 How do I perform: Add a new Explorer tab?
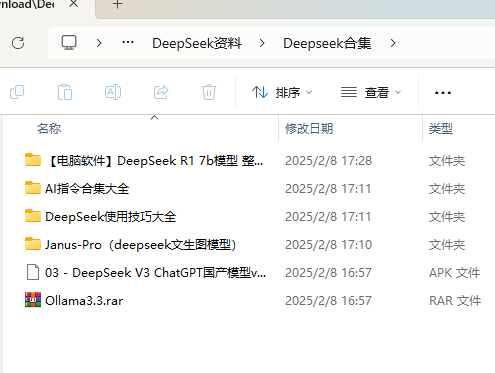[x=117, y=4]
